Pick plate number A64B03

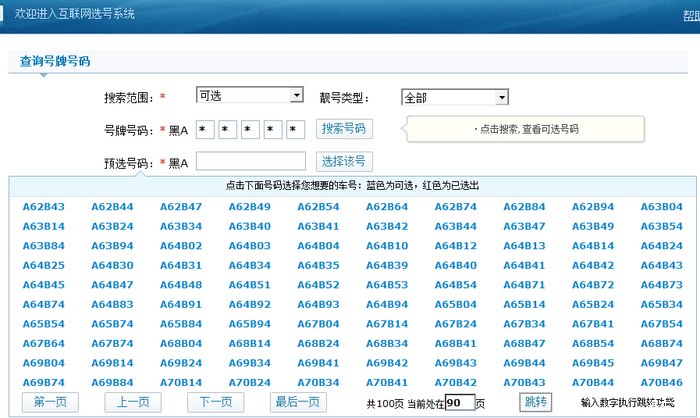250,246
